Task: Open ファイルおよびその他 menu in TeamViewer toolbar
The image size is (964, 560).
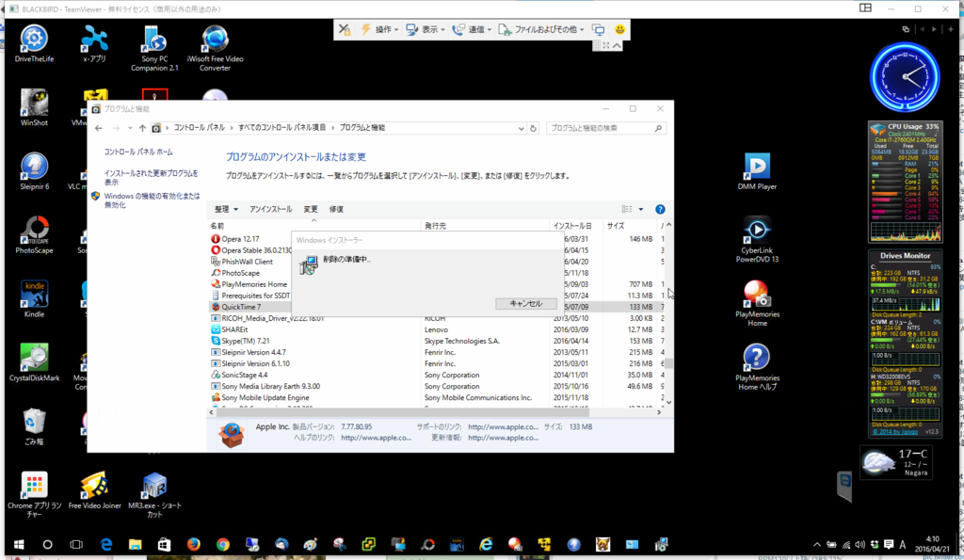Action: click(541, 29)
